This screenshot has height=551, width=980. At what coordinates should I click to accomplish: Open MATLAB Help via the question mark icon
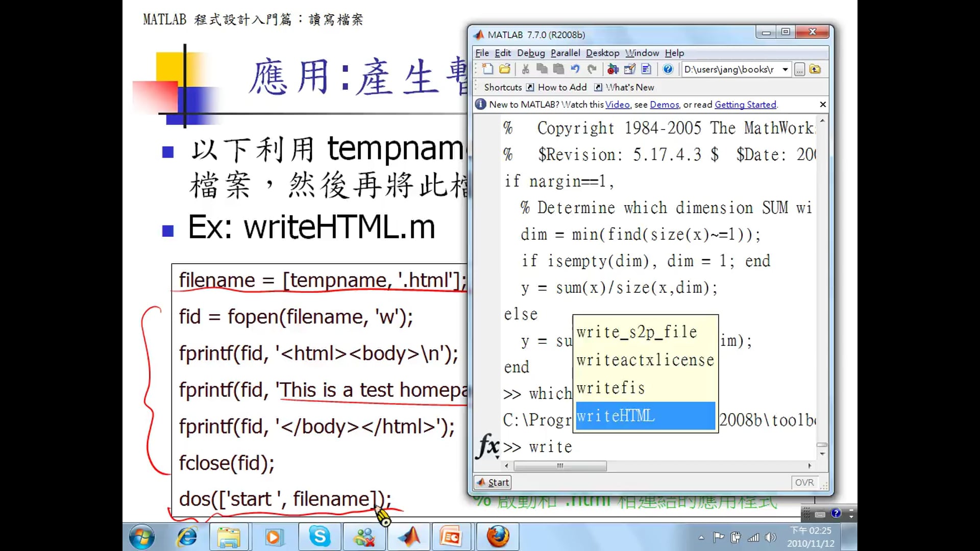coord(668,69)
